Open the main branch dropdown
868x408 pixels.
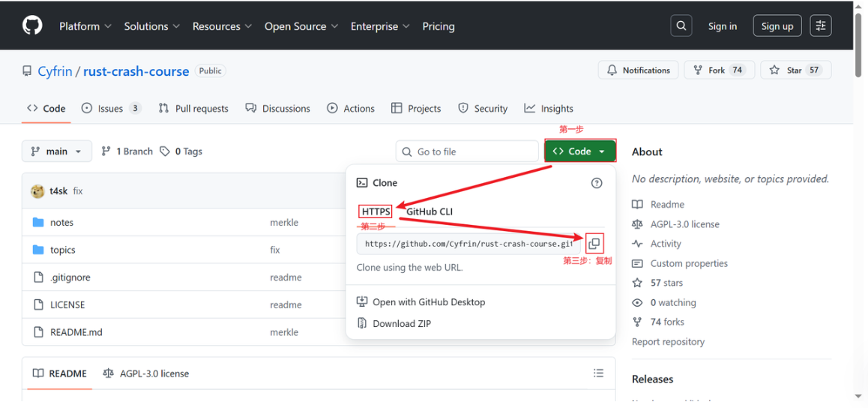[57, 151]
